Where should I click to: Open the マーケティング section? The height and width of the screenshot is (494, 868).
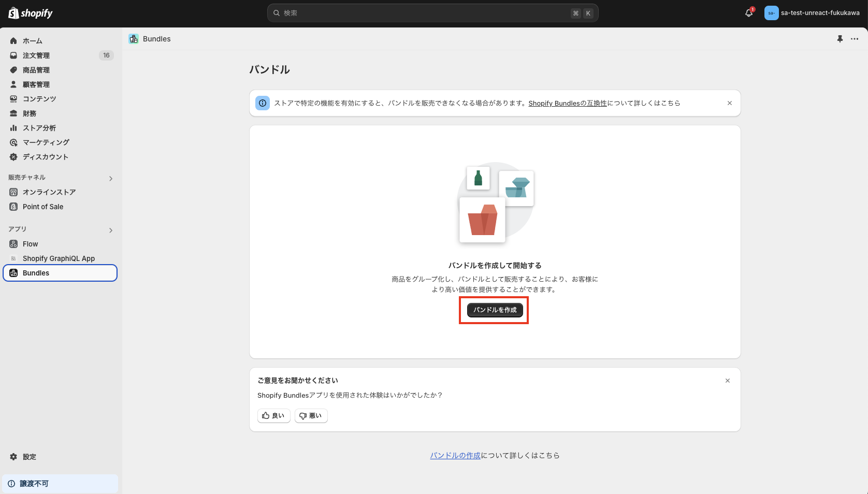coord(46,142)
